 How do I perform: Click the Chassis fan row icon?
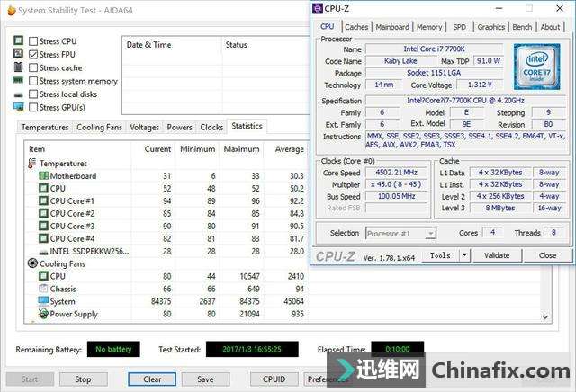(x=44, y=289)
